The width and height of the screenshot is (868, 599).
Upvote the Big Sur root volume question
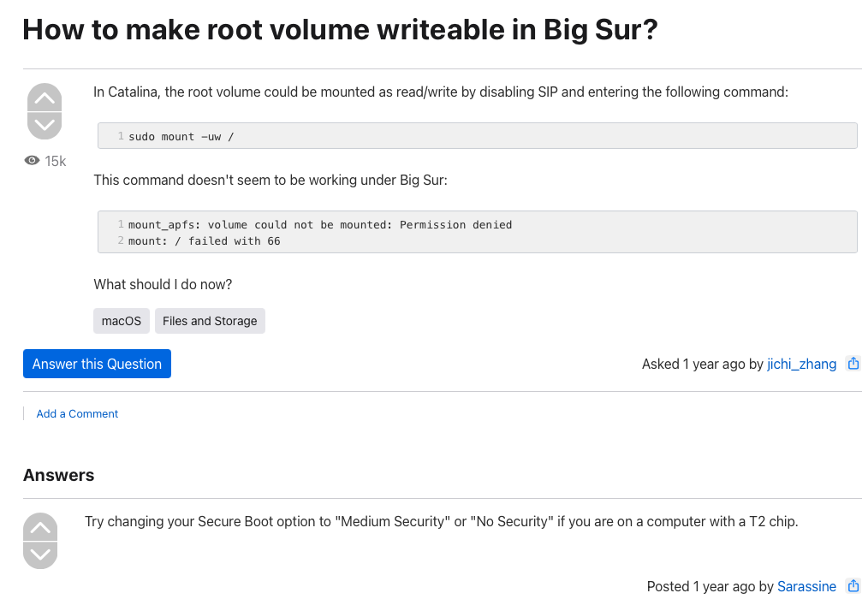[45, 98]
